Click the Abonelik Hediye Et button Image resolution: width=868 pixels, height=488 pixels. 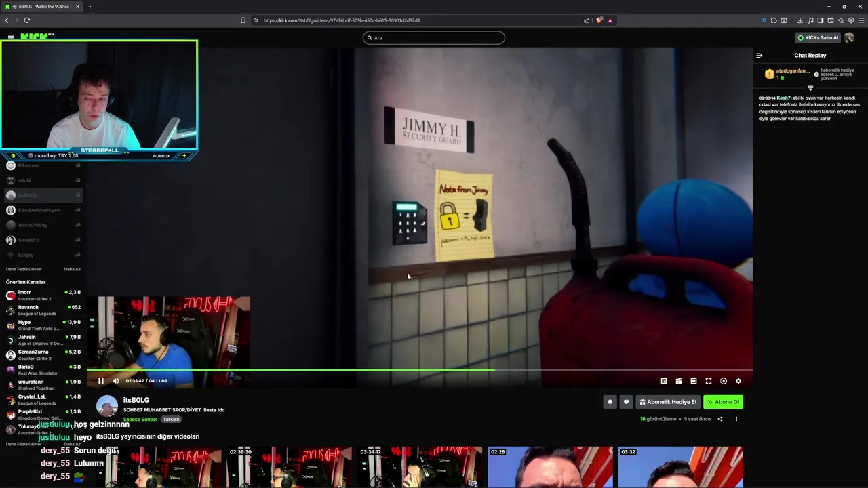point(668,402)
